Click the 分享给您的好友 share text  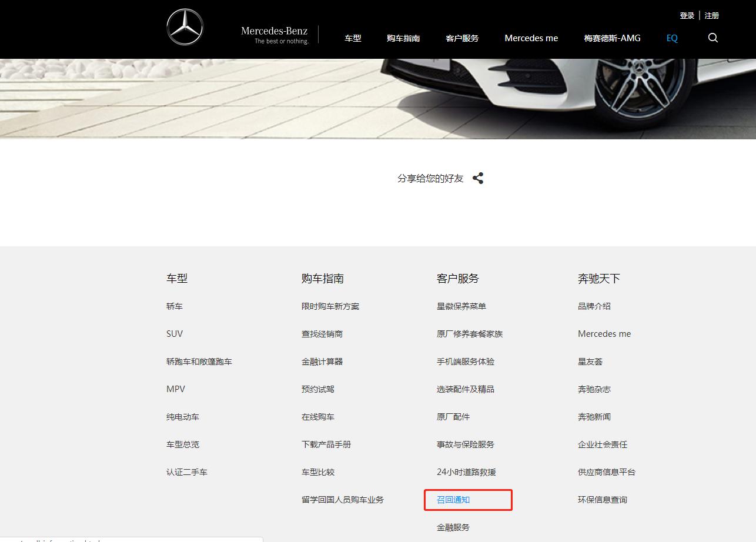pyautogui.click(x=430, y=178)
